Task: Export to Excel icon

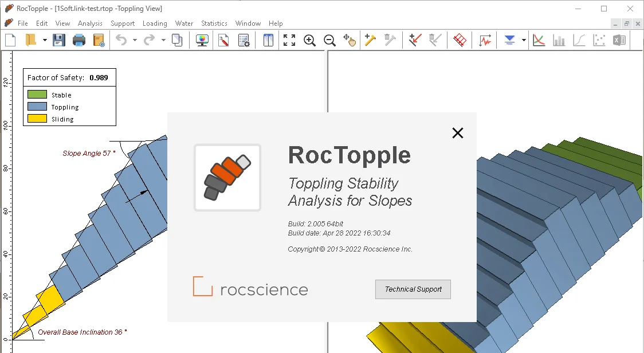Action: (x=619, y=40)
